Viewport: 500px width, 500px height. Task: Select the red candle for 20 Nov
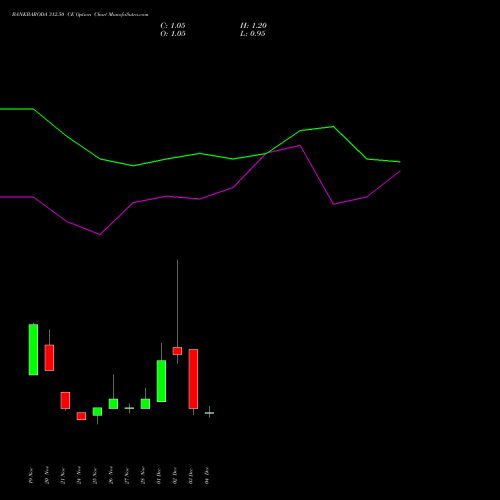click(x=49, y=357)
